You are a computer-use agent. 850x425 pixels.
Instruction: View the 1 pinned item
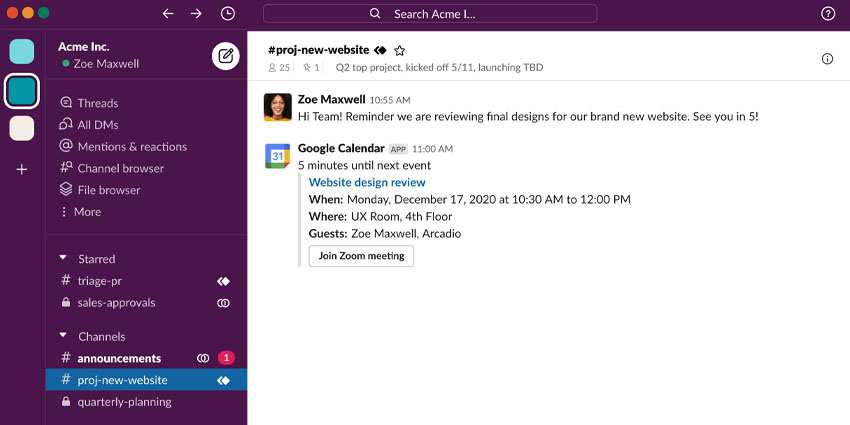tap(311, 68)
